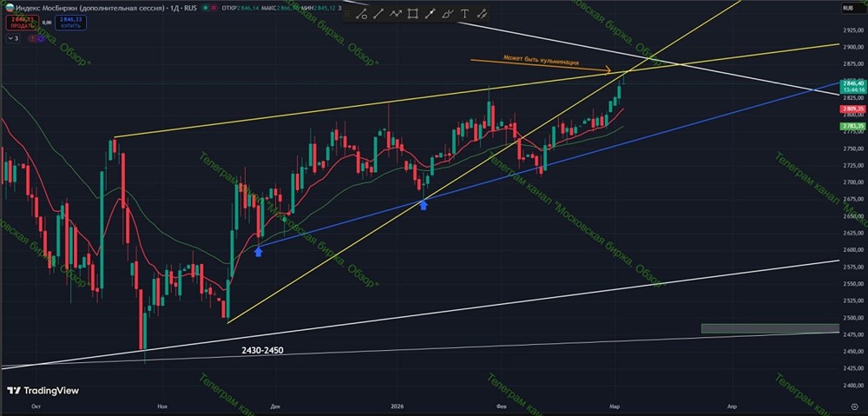868x416 pixels.
Task: Click the Мар label on time axis
Action: click(x=615, y=406)
